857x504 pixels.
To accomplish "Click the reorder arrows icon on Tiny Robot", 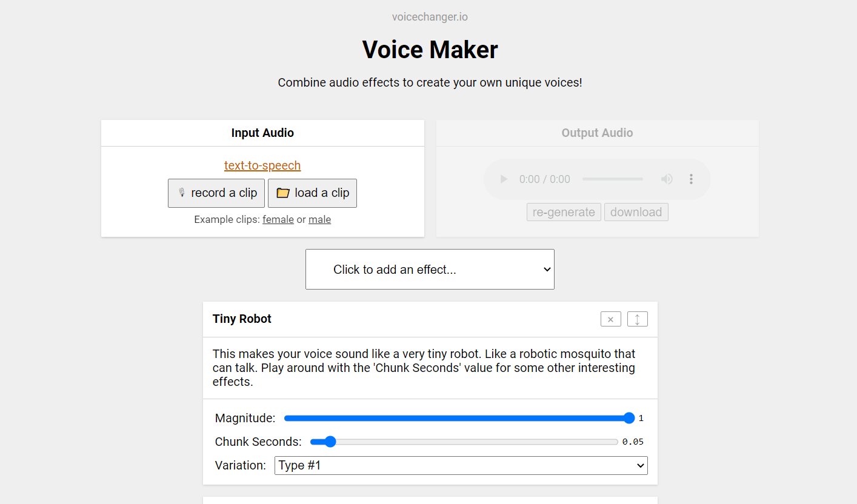I will (637, 319).
